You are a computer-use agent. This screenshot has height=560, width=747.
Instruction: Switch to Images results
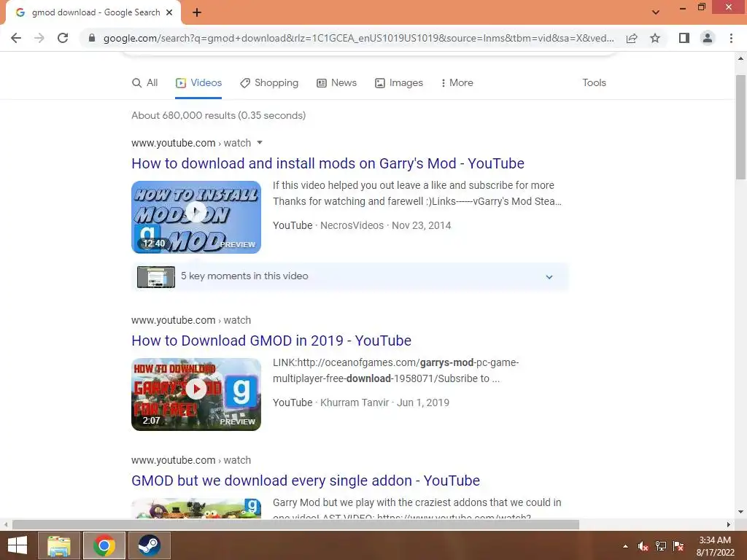[399, 83]
